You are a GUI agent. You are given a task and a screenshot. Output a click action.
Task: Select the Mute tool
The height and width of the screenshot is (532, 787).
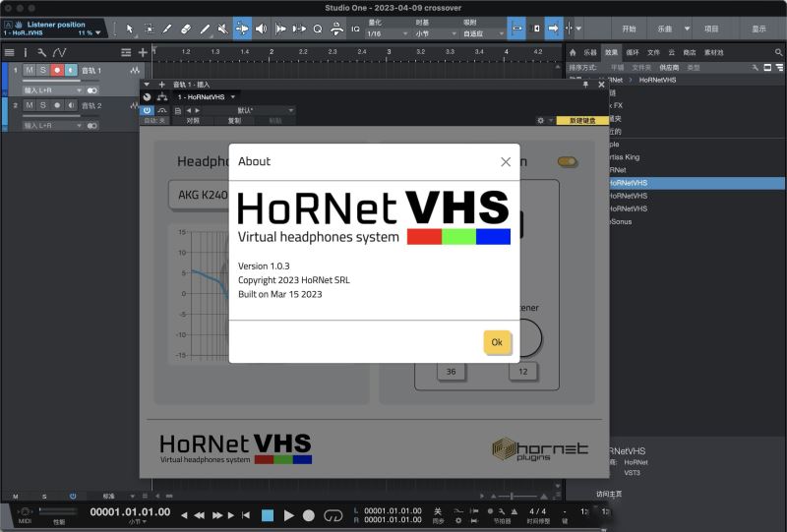(223, 30)
